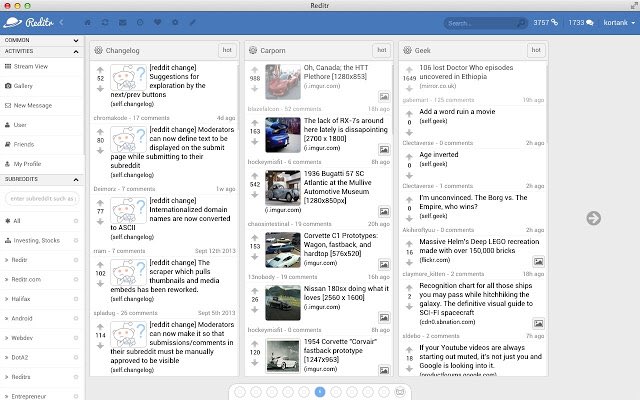Open Changelog column settings gear
This screenshot has height=400, width=640.
98,50
